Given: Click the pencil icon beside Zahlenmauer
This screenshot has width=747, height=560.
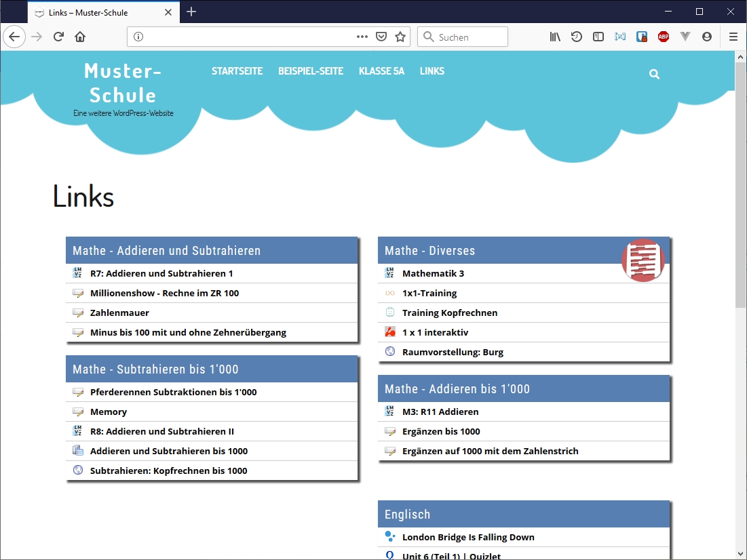Looking at the screenshot, I should 77,313.
